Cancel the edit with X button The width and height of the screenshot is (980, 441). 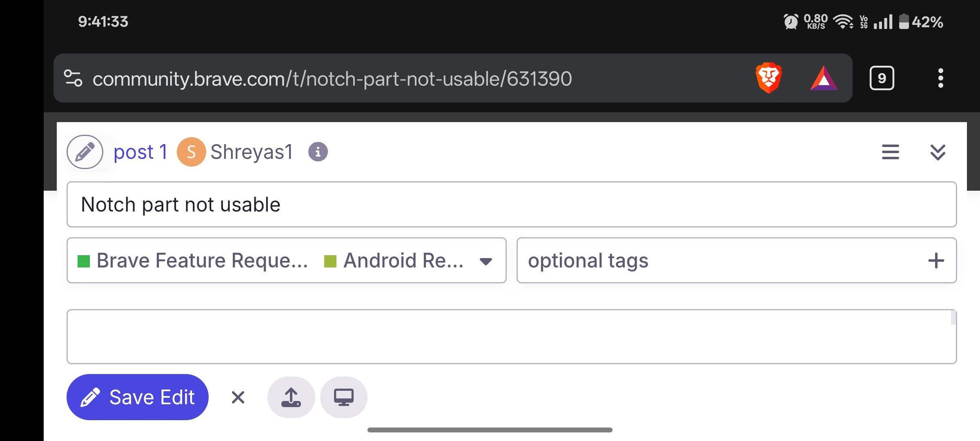click(238, 397)
